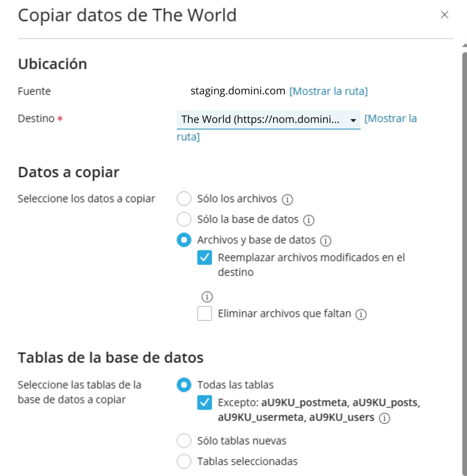The image size is (467, 476).
Task: Choose Sólo tablas nuevas option
Action: point(184,441)
